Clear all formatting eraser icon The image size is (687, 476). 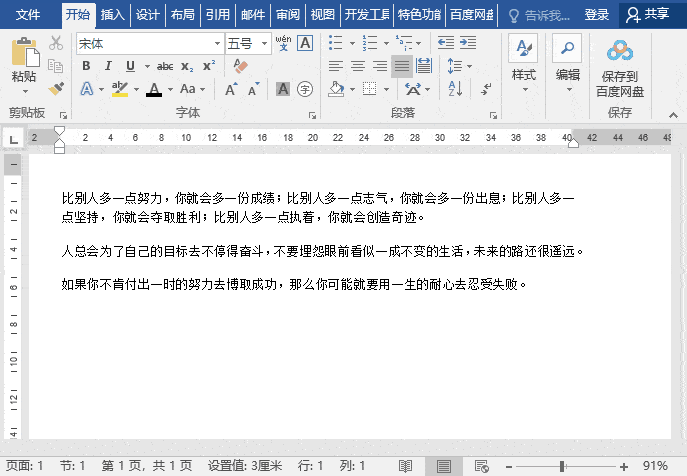[x=241, y=66]
